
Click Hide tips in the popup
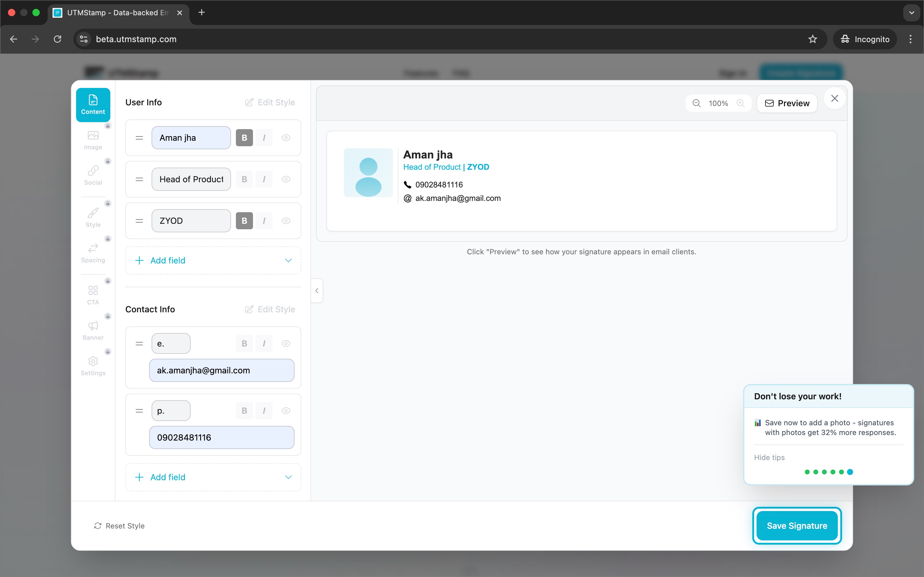(x=769, y=458)
